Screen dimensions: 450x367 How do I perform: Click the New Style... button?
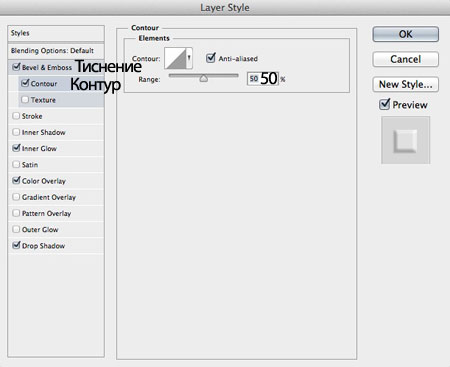click(x=405, y=84)
